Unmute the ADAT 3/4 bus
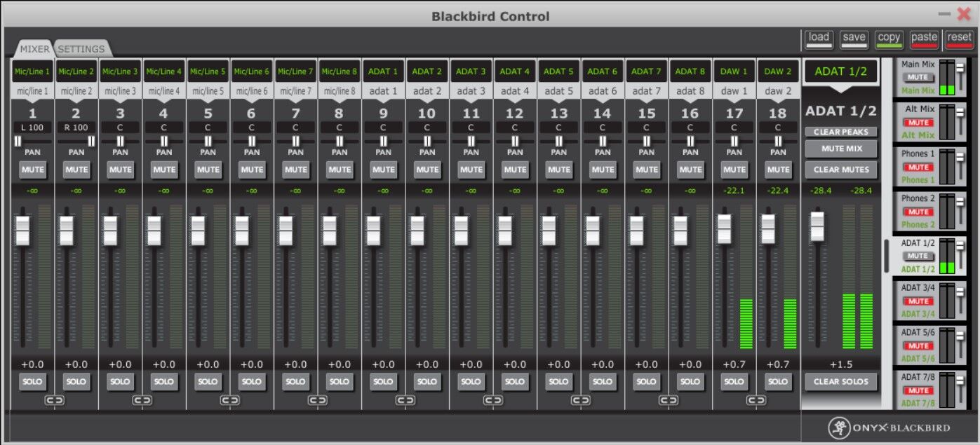The width and height of the screenshot is (980, 445). click(x=918, y=301)
